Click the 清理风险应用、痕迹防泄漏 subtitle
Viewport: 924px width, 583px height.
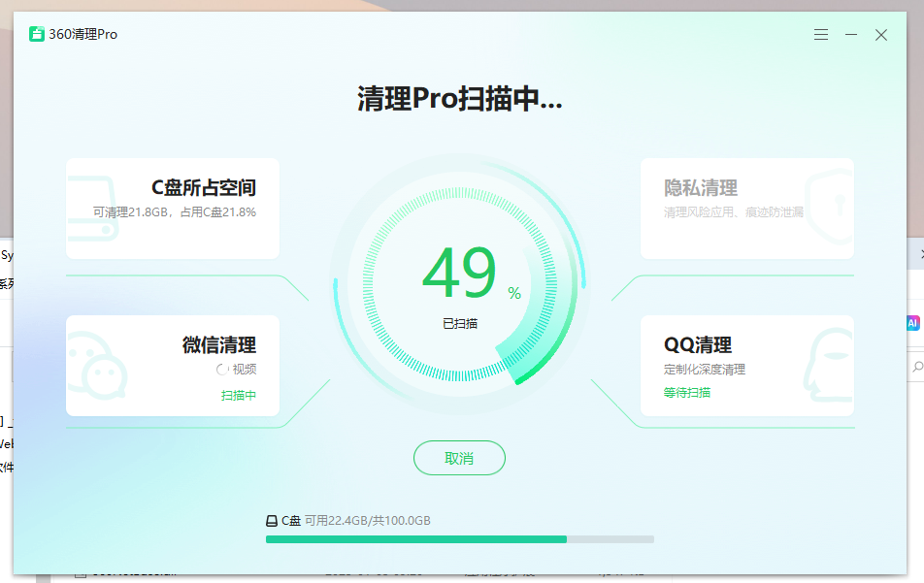point(733,212)
